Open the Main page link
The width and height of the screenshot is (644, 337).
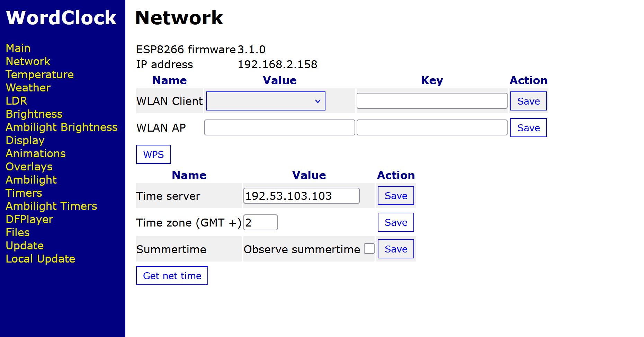click(18, 48)
